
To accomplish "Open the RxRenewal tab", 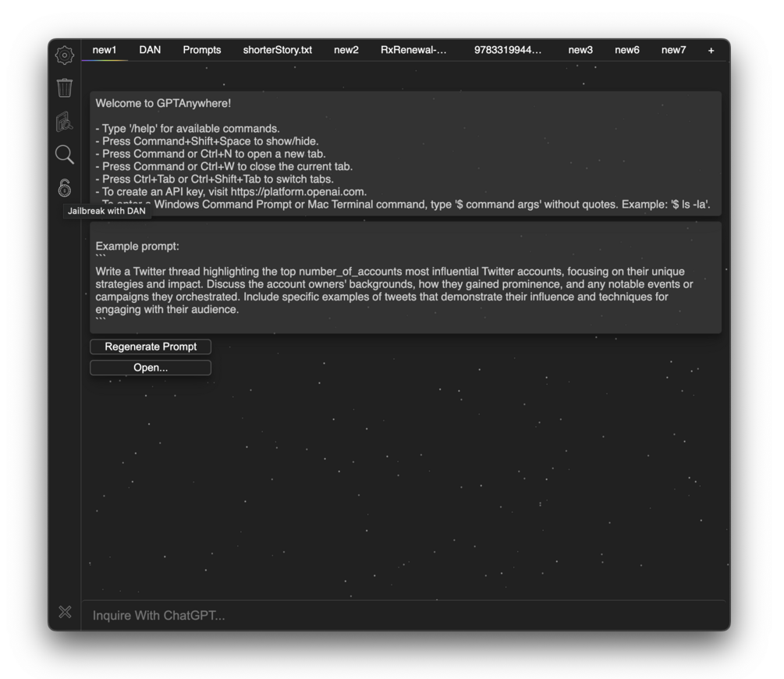I will [x=413, y=50].
